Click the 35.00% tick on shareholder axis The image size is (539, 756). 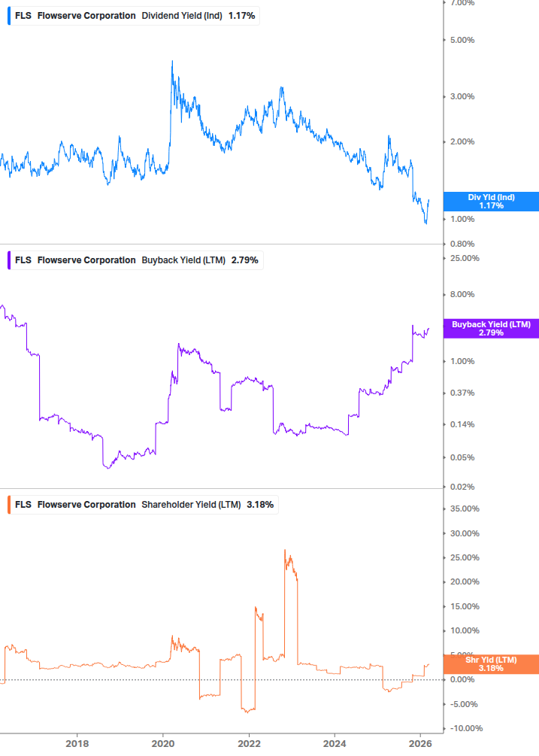pyautogui.click(x=465, y=509)
